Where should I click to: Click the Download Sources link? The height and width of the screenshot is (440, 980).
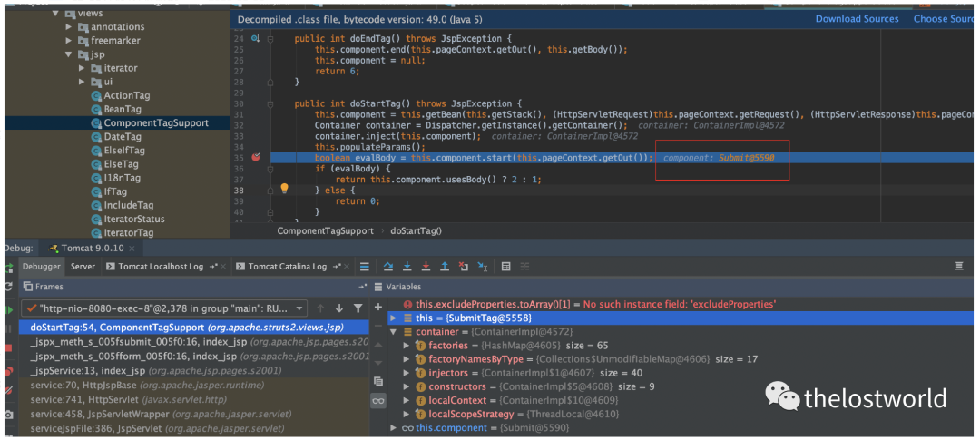[857, 19]
